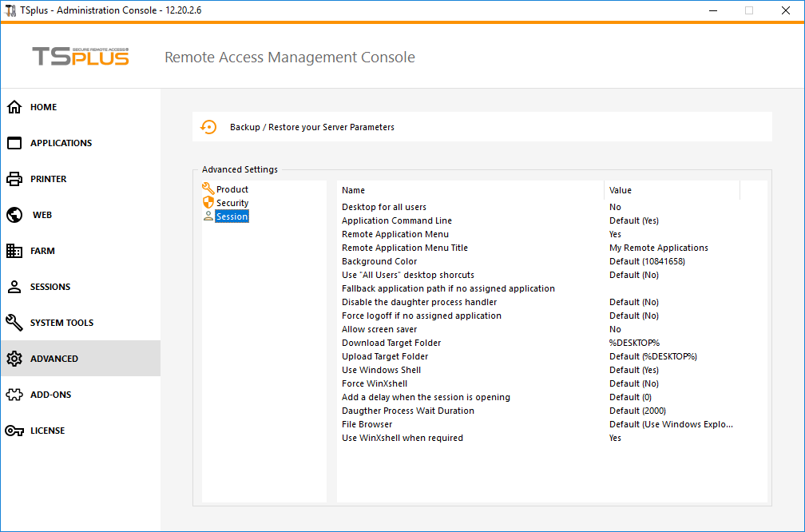Select the Product category label

coord(232,189)
